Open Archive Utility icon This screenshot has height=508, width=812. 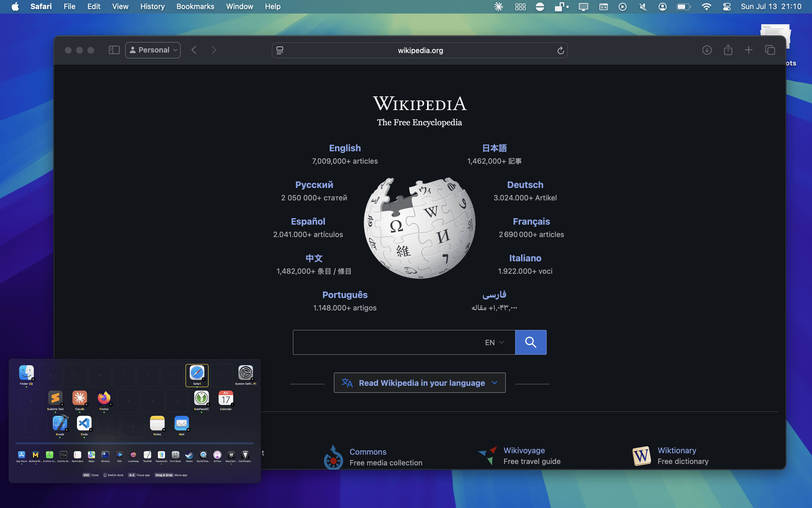coord(49,455)
